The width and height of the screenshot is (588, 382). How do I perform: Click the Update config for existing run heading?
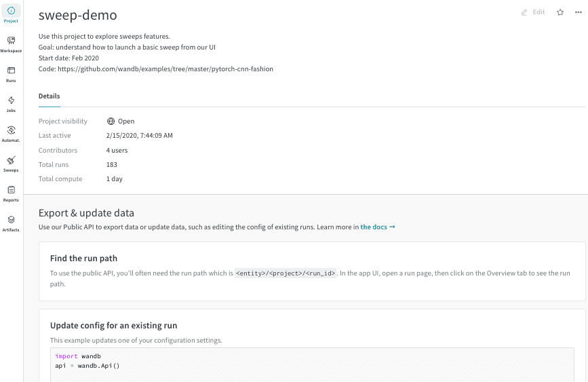click(x=113, y=326)
